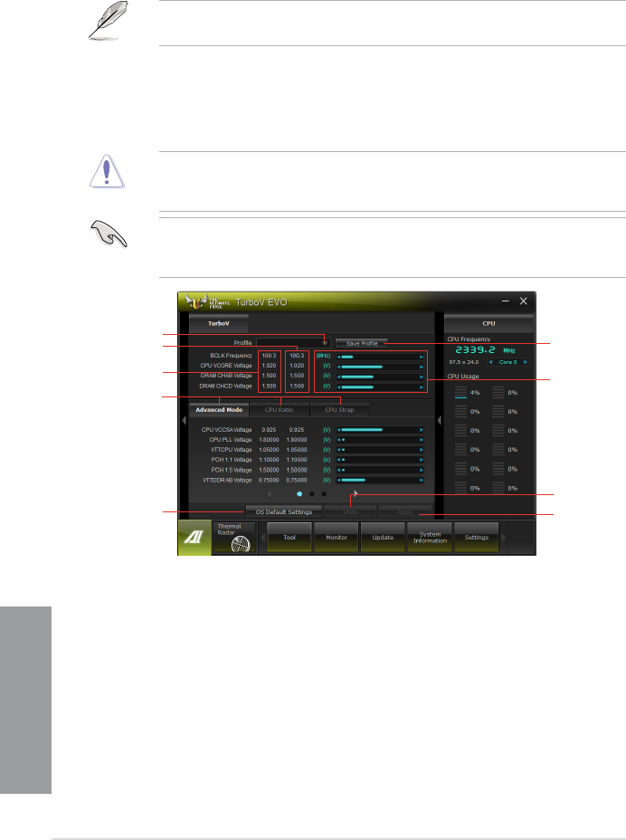The height and width of the screenshot is (840, 626).
Task: Switch to the previous core using the Core 0 left arrow
Action: (490, 362)
